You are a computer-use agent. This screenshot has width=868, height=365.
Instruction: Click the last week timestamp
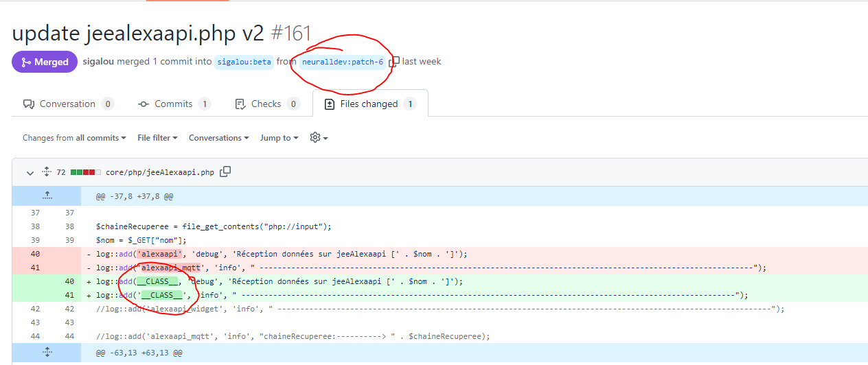[x=422, y=62]
